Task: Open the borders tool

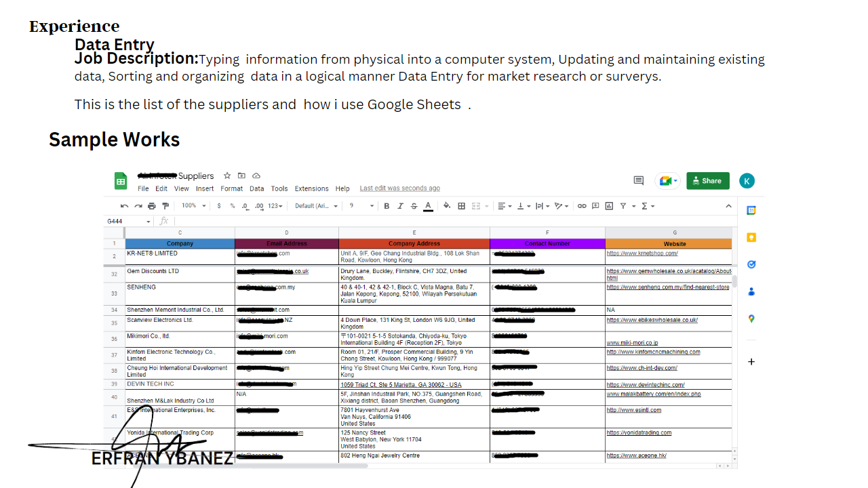Action: click(461, 206)
